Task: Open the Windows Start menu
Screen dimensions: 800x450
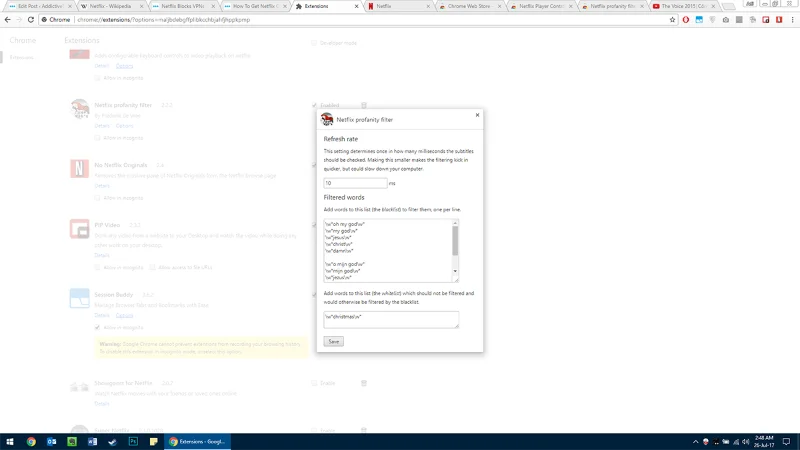Action: click(10, 441)
